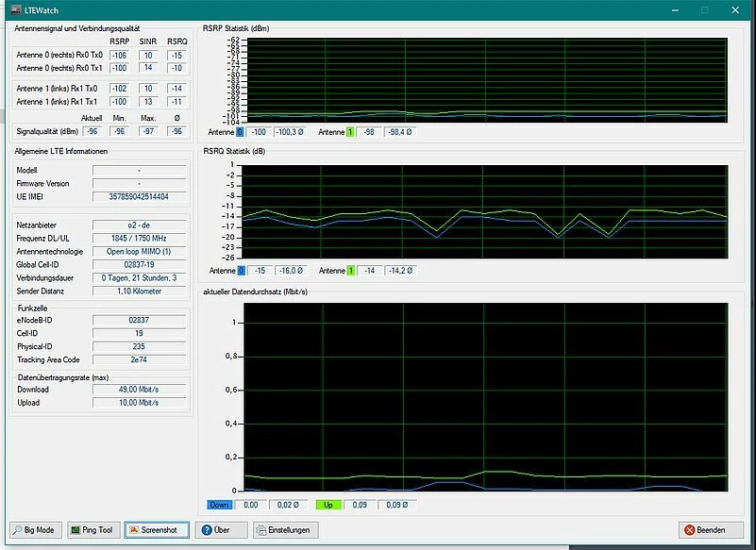
Task: Launch the Ping Tool
Action: tap(92, 530)
